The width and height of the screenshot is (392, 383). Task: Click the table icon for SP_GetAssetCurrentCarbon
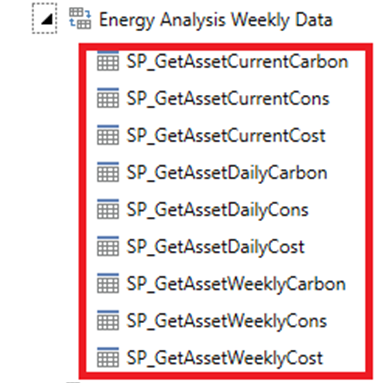108,61
